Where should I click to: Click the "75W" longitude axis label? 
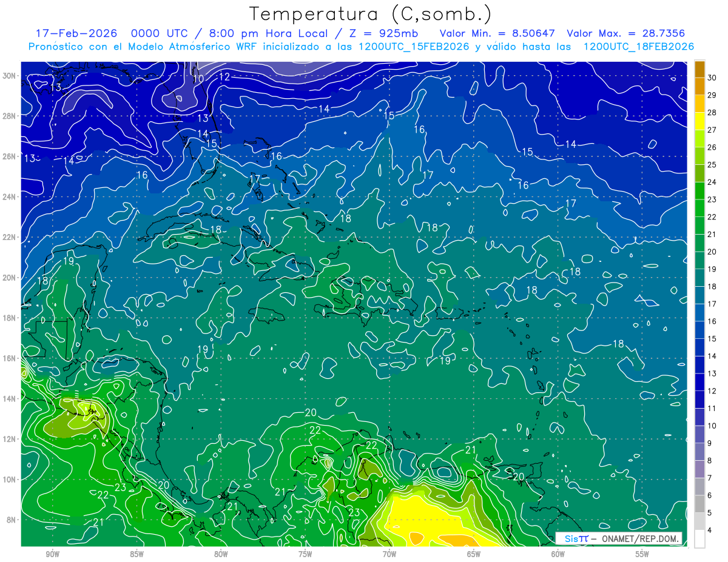[x=305, y=554]
